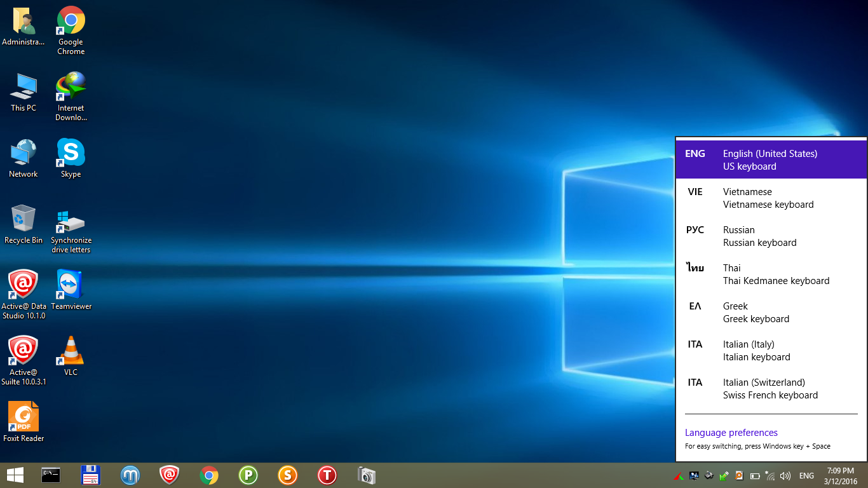Open the Windows Start menu
This screenshot has width=868, height=488.
pyautogui.click(x=15, y=475)
